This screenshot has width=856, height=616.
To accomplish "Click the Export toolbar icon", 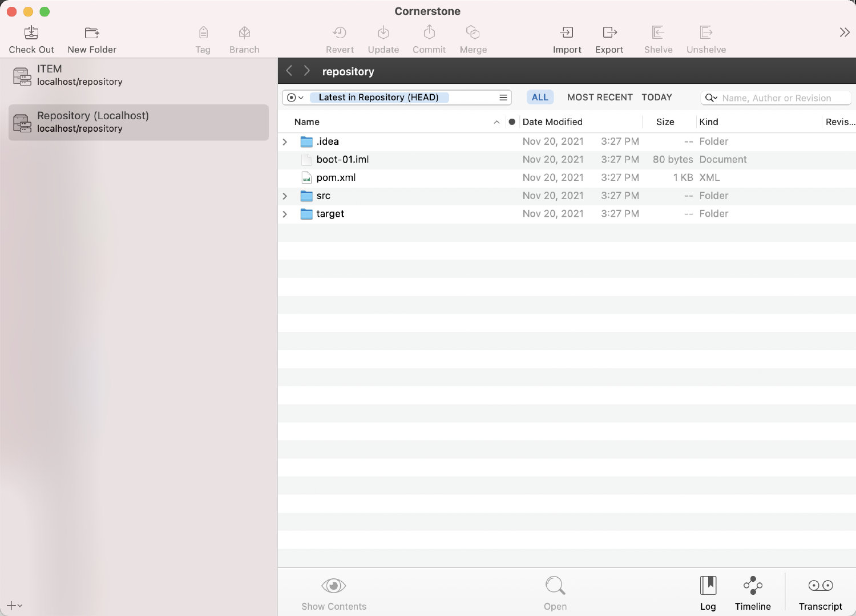I will [x=609, y=33].
